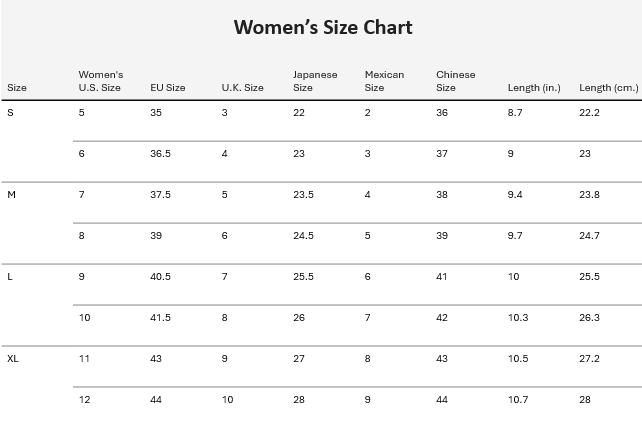Select the XL size row label
Viewport: 642px width, 422px height.
pyautogui.click(x=13, y=359)
